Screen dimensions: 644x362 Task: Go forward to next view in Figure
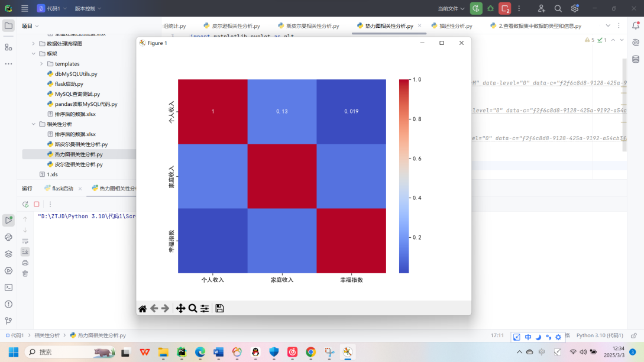coord(165,309)
